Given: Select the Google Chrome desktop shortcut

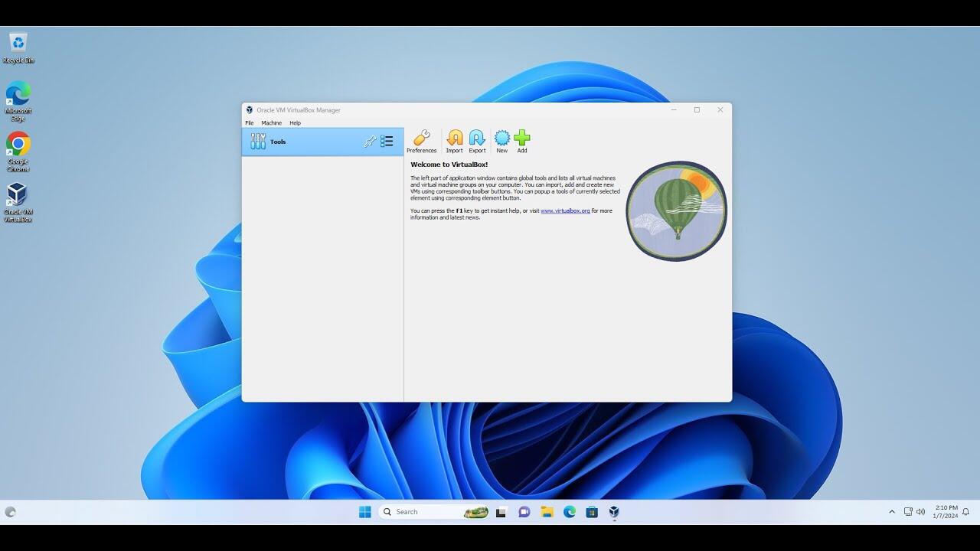Looking at the screenshot, I should [18, 152].
